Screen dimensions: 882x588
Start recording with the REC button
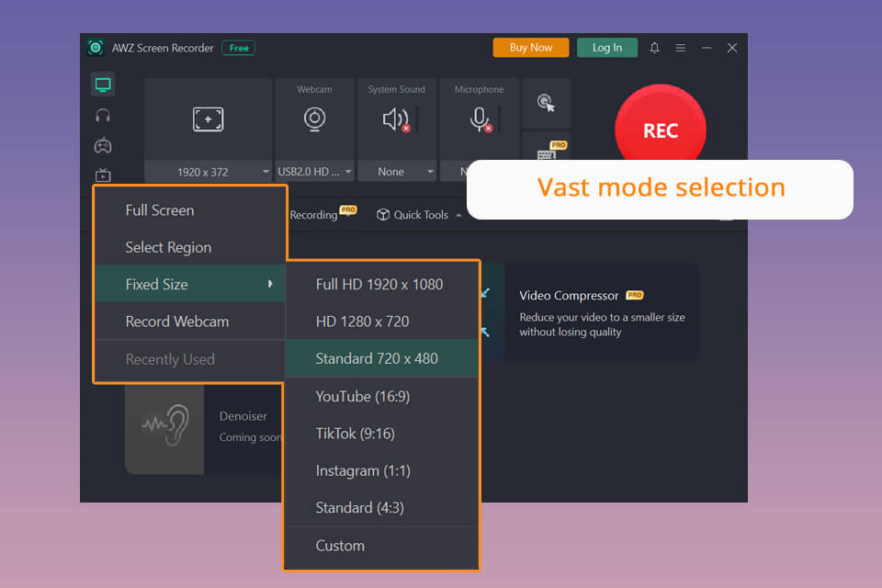661,130
